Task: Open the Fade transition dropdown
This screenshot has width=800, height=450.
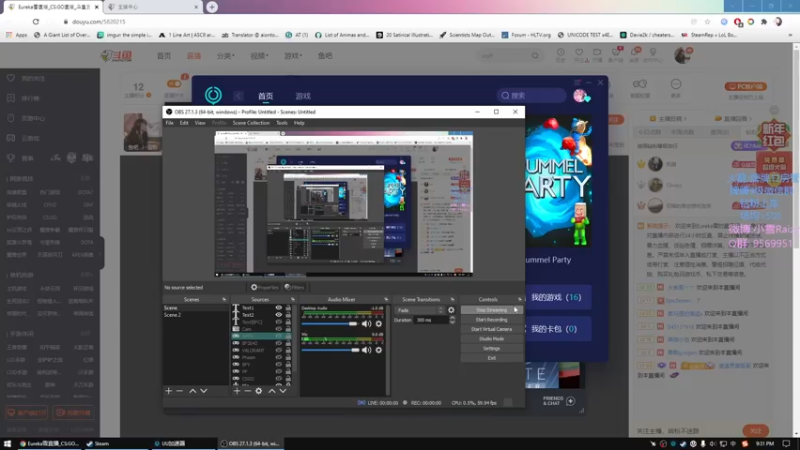Action: pyautogui.click(x=420, y=310)
